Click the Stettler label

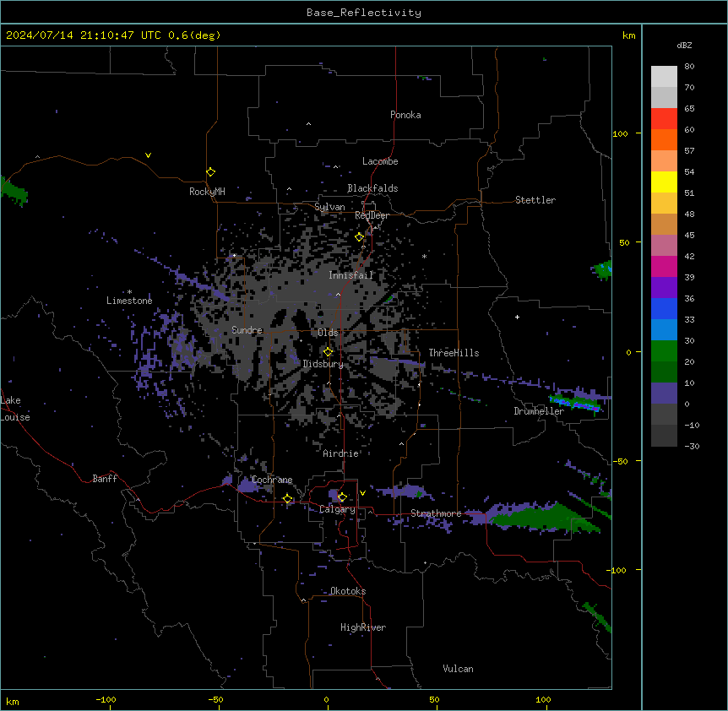click(x=535, y=200)
